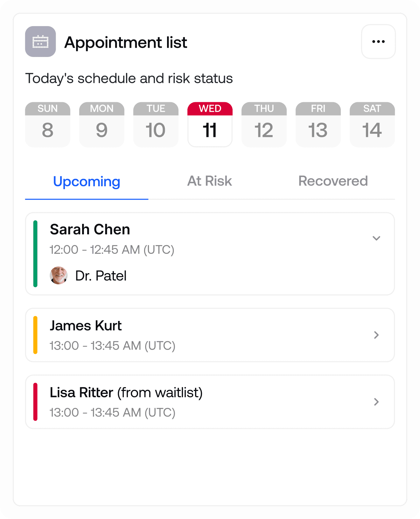Expand James Kurt's appointment chevron
Screen dimensions: 420x519
point(376,335)
